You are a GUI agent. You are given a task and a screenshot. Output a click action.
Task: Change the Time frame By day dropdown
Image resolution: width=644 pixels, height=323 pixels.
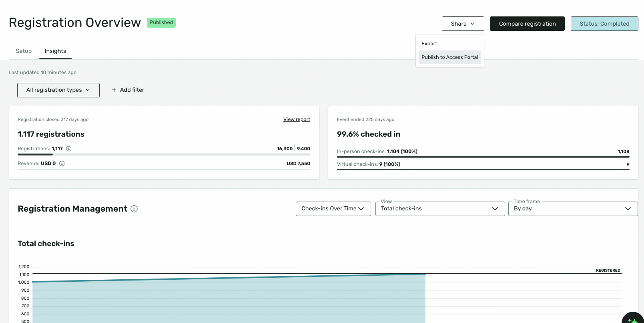[573, 209]
